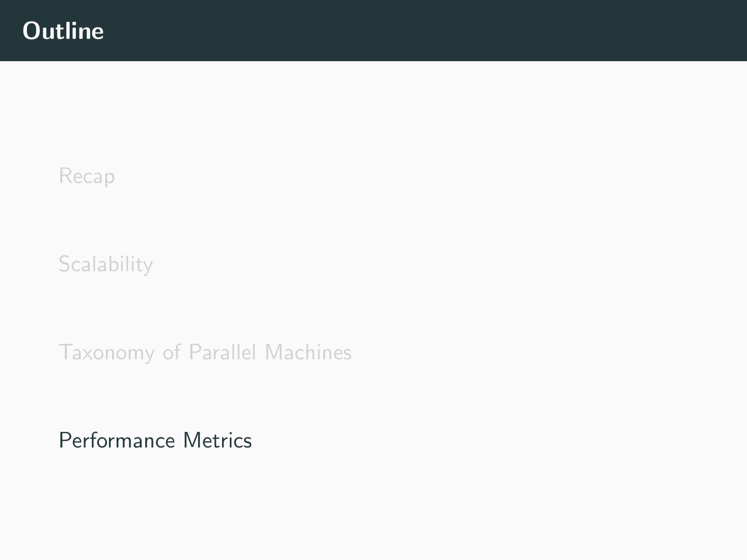Click the word Taxonomy in outline
Image resolution: width=747 pixels, height=560 pixels.
(106, 353)
